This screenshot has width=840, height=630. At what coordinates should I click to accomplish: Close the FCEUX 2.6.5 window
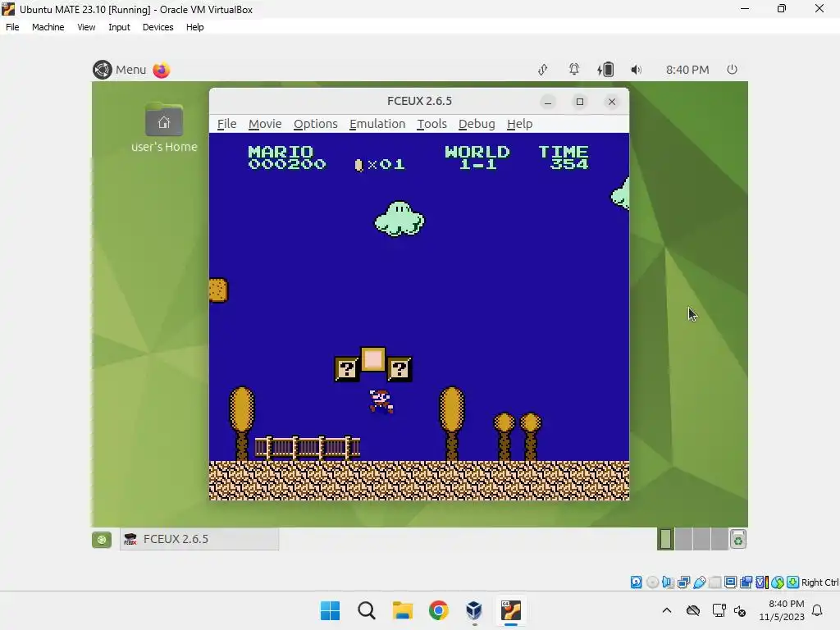click(612, 102)
